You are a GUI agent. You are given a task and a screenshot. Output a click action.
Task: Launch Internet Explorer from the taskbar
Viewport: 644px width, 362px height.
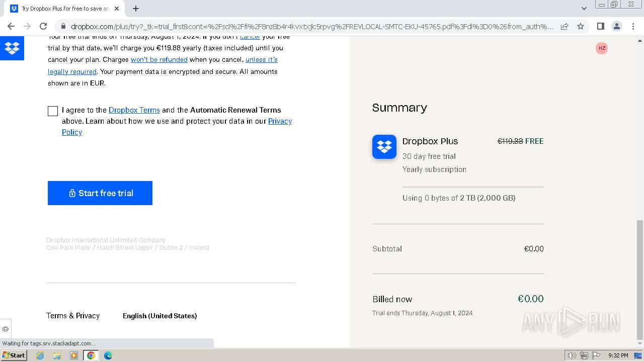(40, 355)
